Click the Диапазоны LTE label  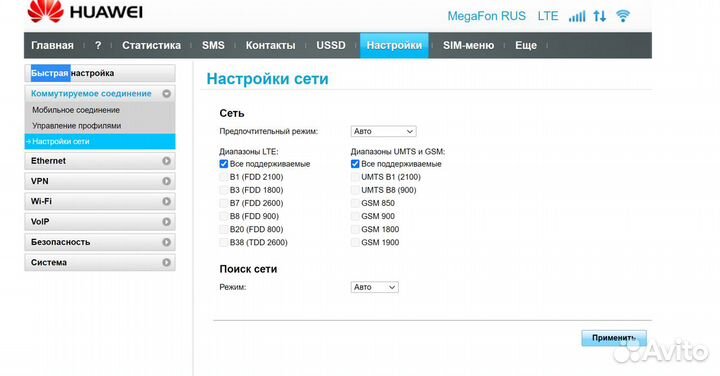point(249,152)
